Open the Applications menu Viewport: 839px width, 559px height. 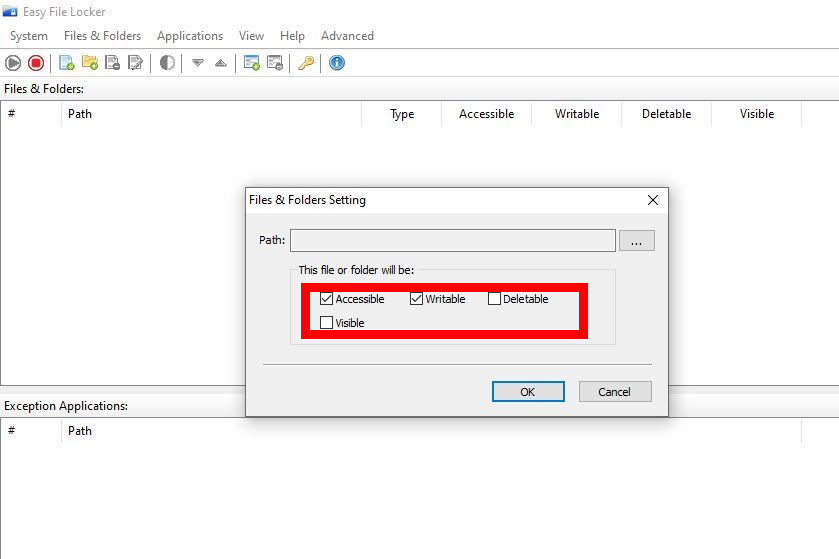(x=190, y=36)
